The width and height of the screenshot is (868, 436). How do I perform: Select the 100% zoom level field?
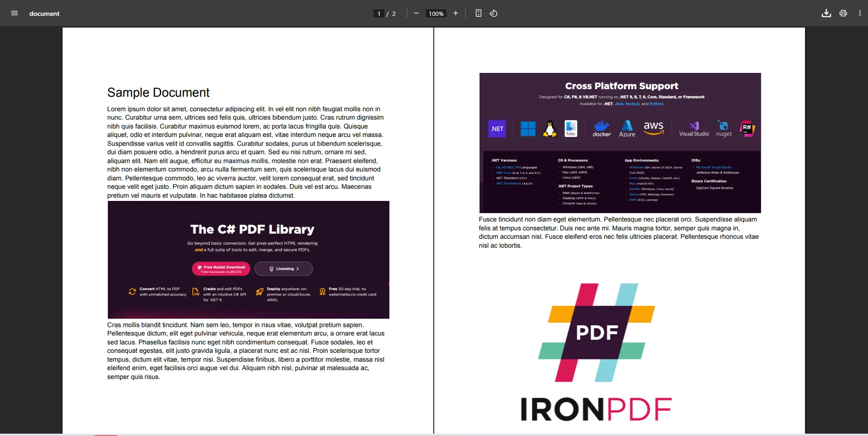tap(436, 14)
